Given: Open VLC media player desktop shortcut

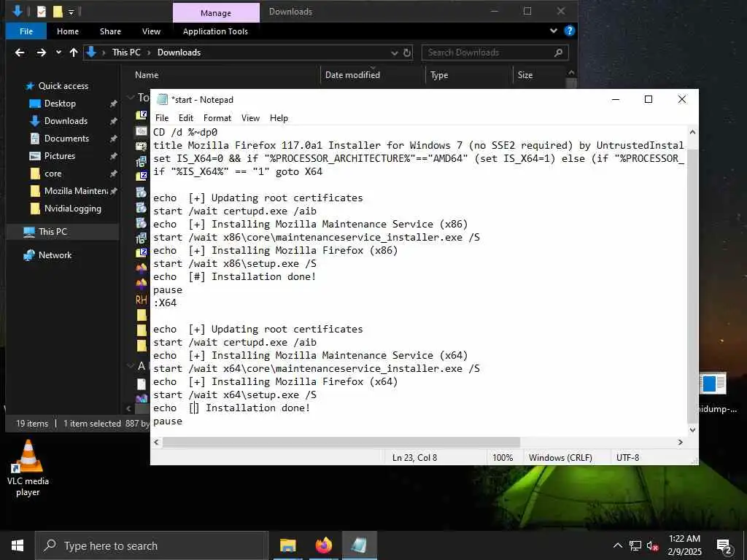Looking at the screenshot, I should coord(28,469).
